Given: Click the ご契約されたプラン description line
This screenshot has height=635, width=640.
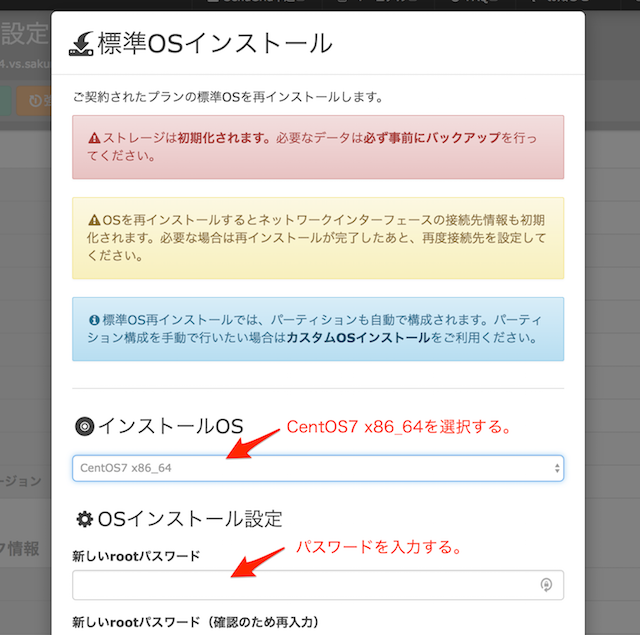Looking at the screenshot, I should pyautogui.click(x=228, y=98).
